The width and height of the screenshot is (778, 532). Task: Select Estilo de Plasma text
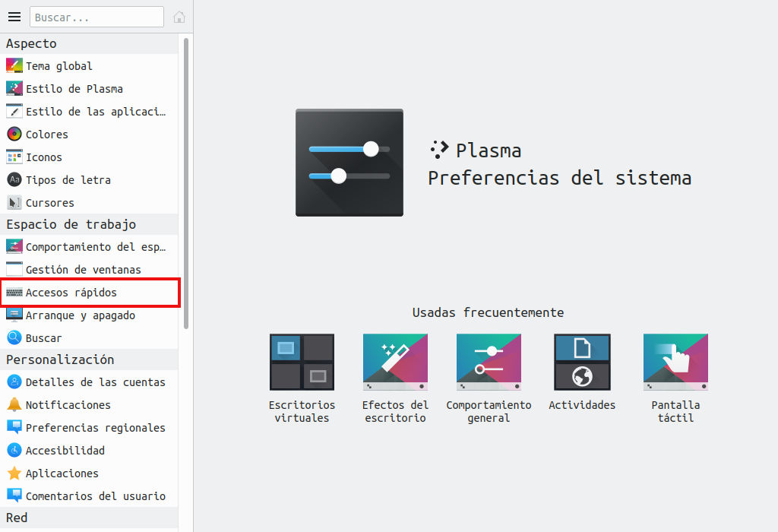click(x=74, y=89)
